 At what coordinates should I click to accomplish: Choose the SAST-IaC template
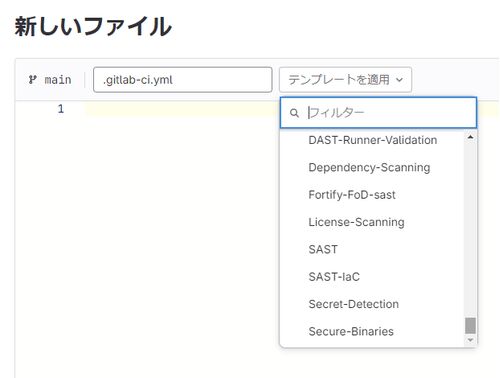coord(334,277)
